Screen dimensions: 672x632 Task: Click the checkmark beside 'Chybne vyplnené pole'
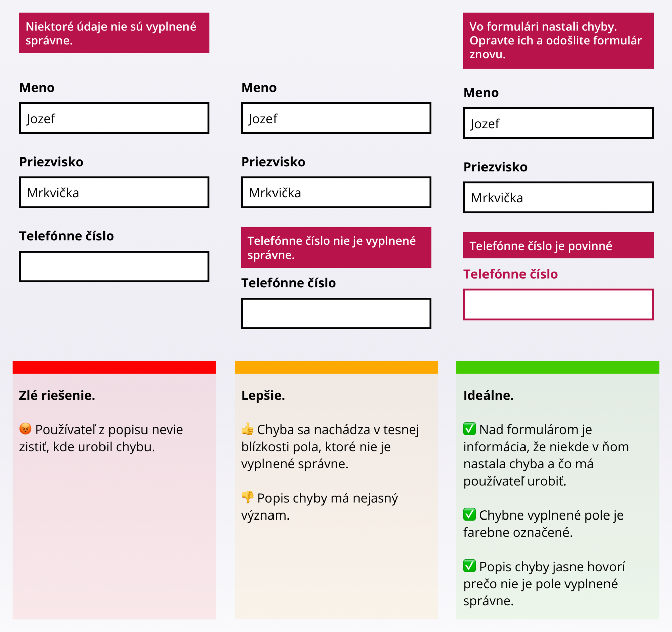(x=469, y=514)
